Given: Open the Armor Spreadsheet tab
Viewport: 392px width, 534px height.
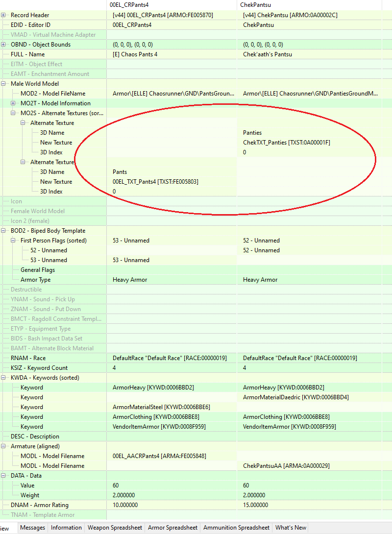Looking at the screenshot, I should [x=172, y=528].
